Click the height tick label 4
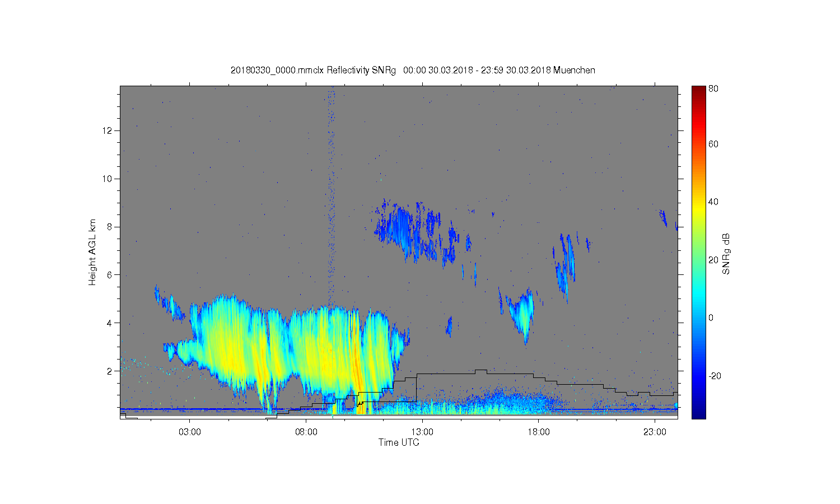840x504 pixels. click(x=110, y=323)
